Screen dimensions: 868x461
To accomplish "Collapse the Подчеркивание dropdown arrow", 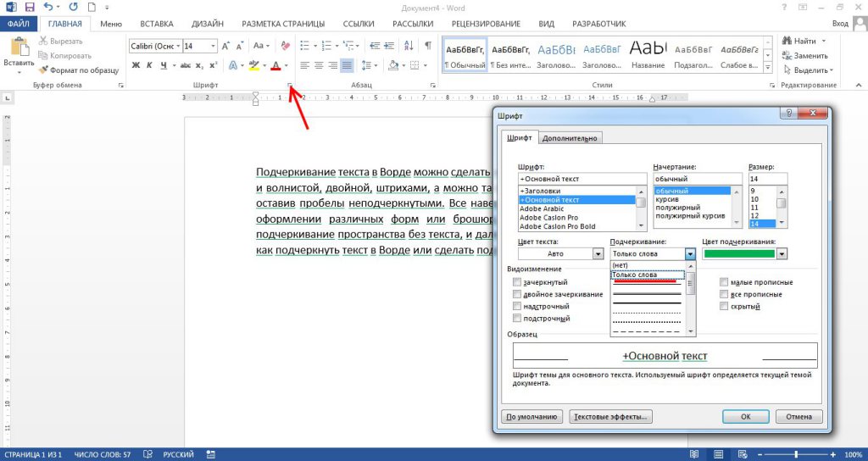I will [x=690, y=254].
